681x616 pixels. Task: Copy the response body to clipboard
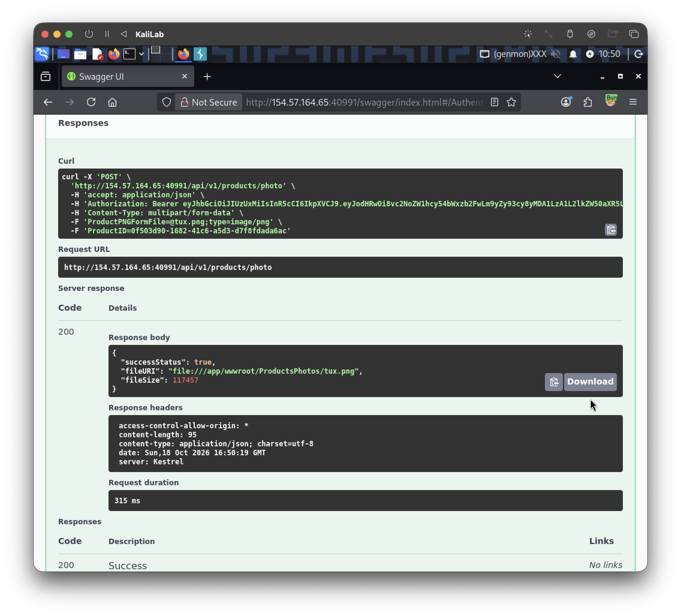554,382
